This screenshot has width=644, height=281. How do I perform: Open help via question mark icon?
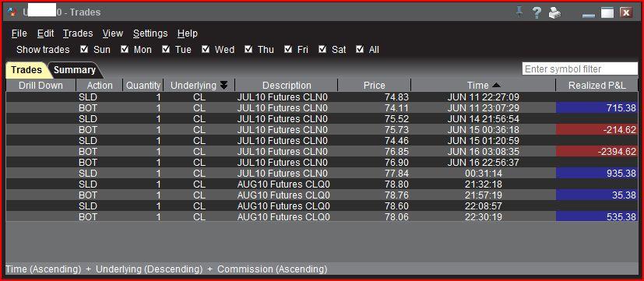pos(537,12)
